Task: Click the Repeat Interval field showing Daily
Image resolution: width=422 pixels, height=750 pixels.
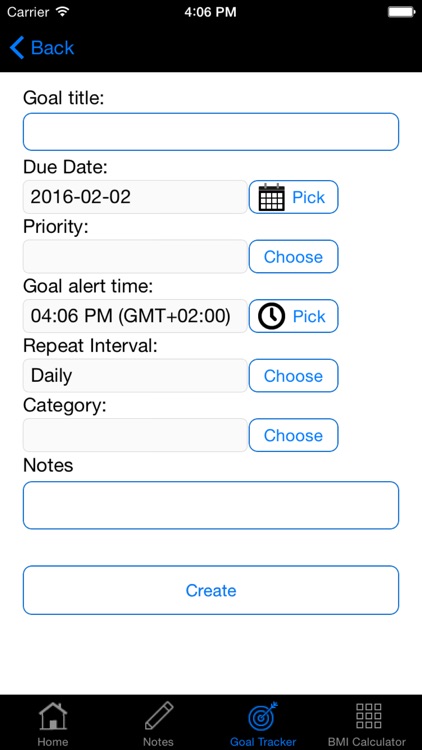Action: (x=135, y=376)
